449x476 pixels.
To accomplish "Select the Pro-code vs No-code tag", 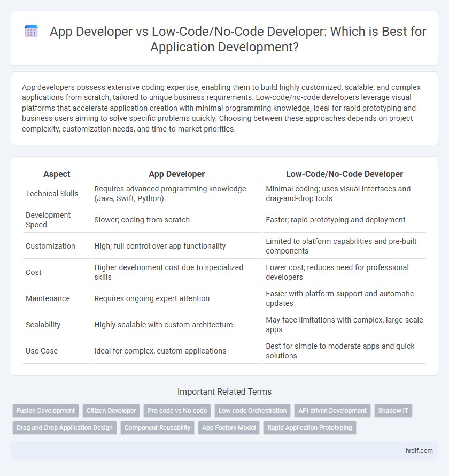I will [177, 410].
